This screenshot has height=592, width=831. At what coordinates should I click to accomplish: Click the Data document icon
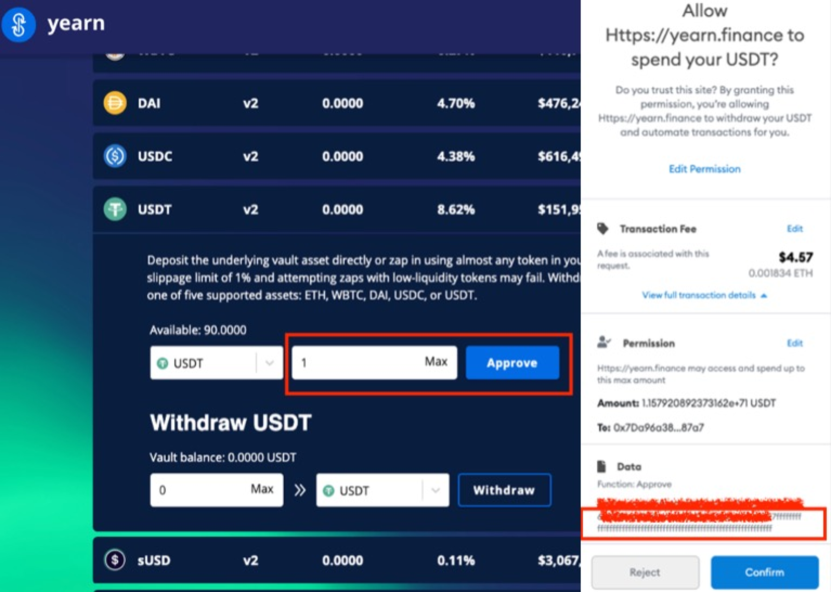point(601,466)
